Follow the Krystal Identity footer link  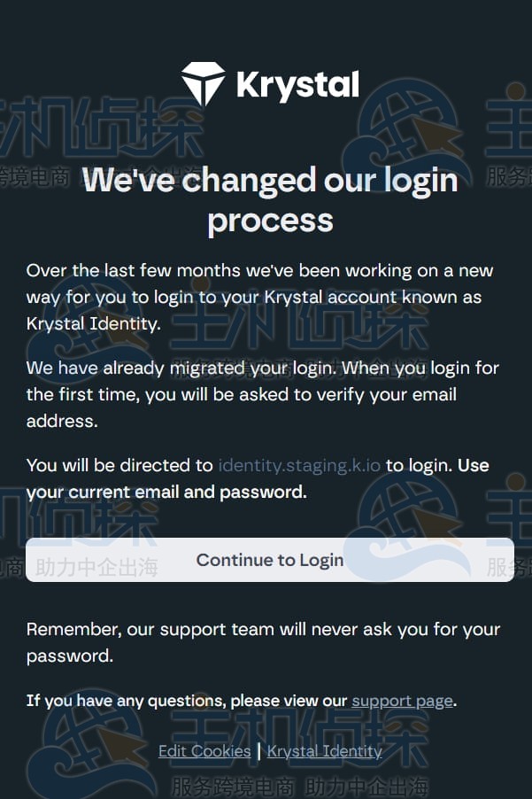[x=324, y=751]
